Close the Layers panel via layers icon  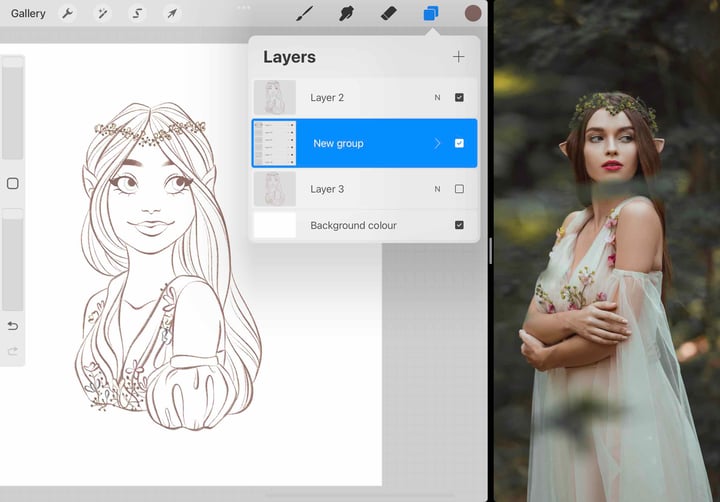pyautogui.click(x=430, y=13)
